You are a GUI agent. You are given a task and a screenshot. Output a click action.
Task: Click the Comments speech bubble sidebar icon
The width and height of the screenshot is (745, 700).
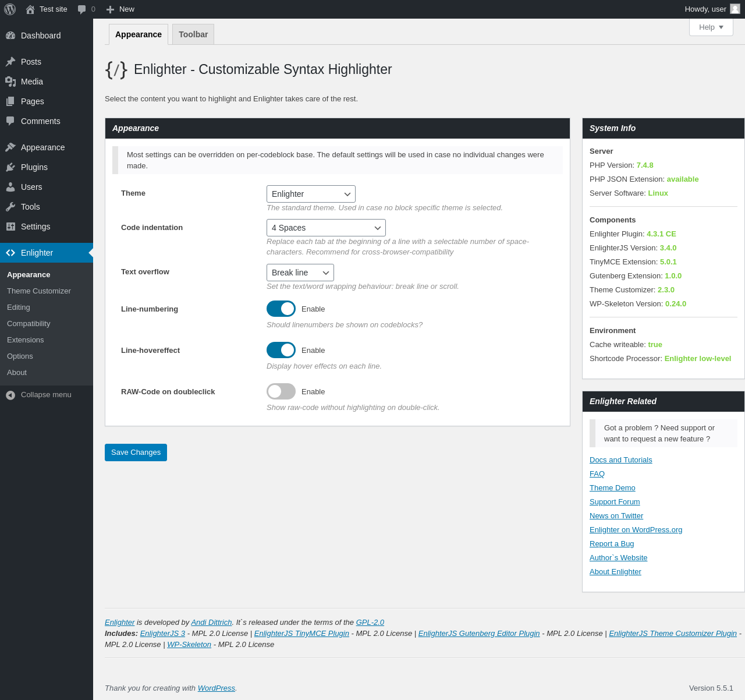pyautogui.click(x=10, y=121)
